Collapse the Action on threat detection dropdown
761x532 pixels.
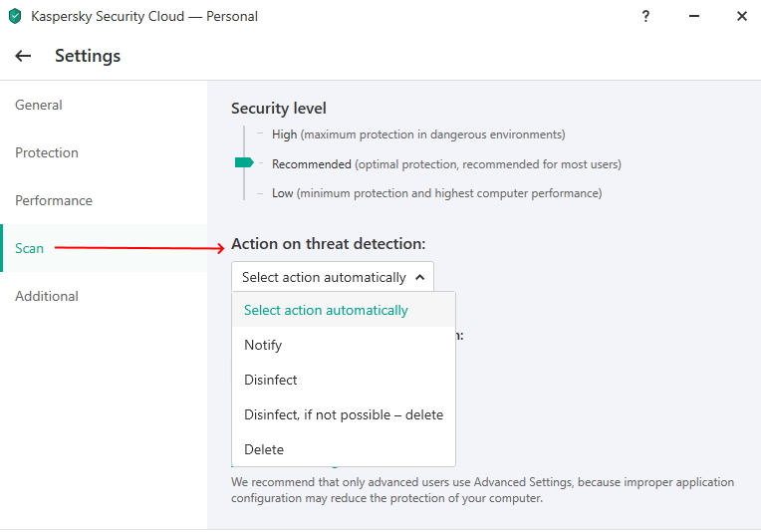point(333,277)
